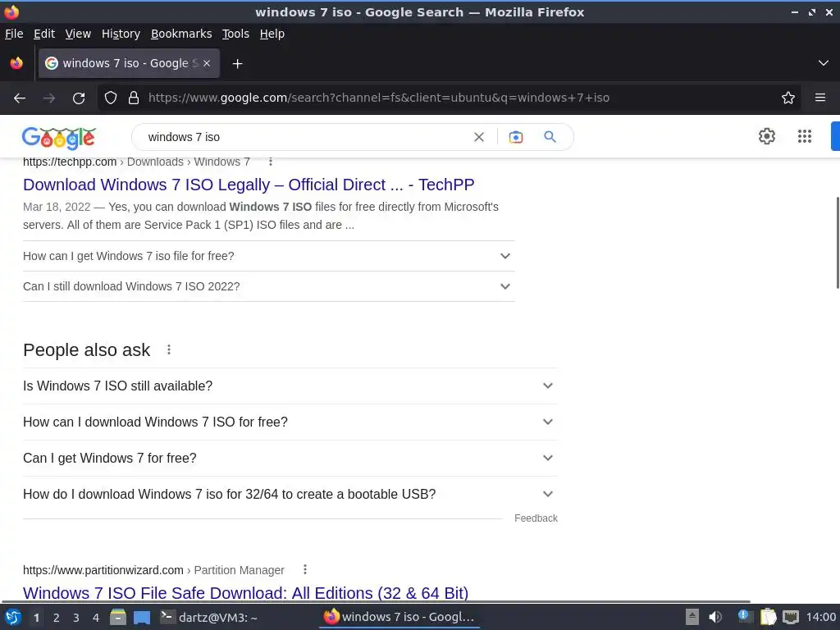Bookmark this page with the star

point(788,98)
